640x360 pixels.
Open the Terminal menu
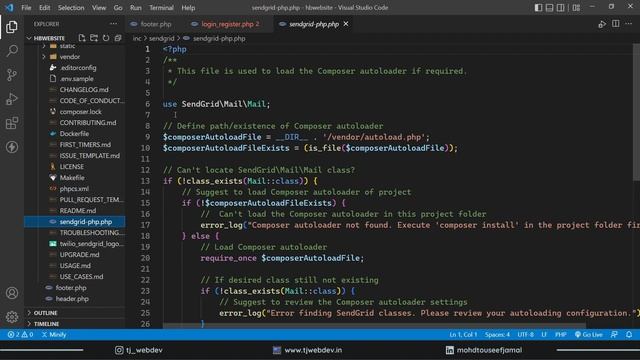pyautogui.click(x=161, y=8)
